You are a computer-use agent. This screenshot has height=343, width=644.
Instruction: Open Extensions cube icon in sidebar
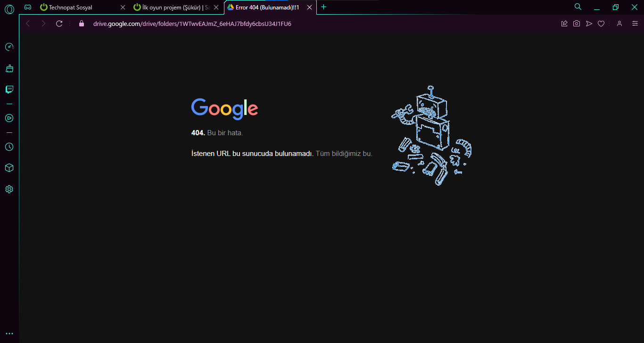coord(9,168)
